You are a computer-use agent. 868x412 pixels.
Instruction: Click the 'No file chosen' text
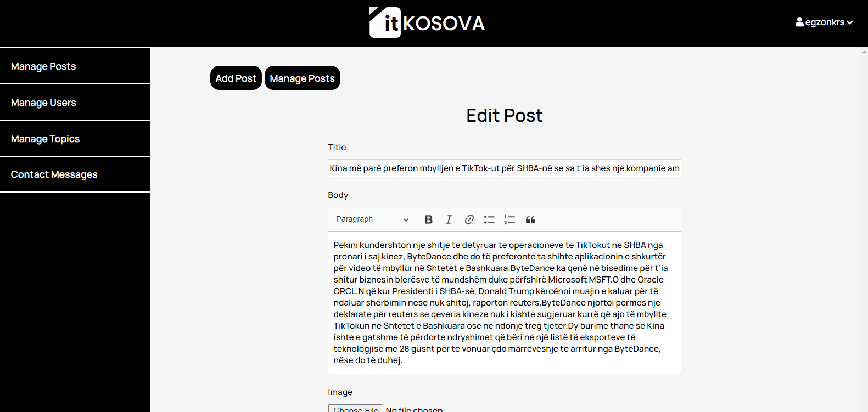click(x=414, y=409)
